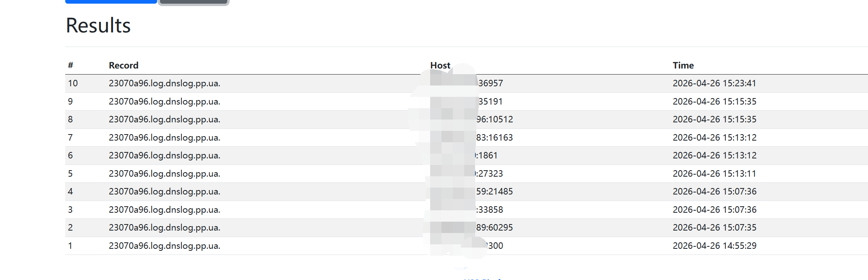Image resolution: width=868 pixels, height=280 pixels.
Task: Click the Time column header
Action: (x=683, y=65)
